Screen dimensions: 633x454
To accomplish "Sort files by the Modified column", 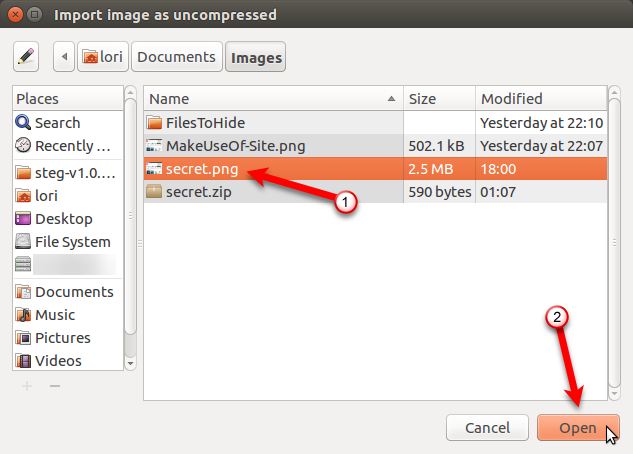I will [x=540, y=99].
